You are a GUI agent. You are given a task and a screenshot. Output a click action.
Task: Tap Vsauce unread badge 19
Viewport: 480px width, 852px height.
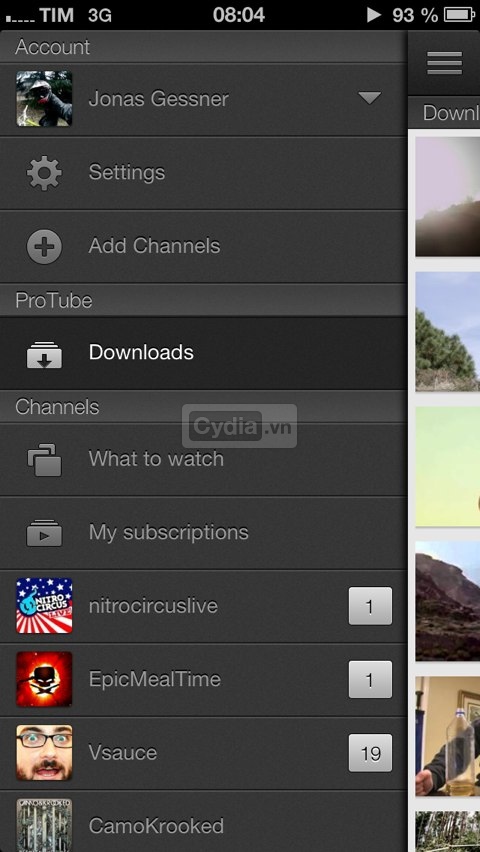pos(370,753)
